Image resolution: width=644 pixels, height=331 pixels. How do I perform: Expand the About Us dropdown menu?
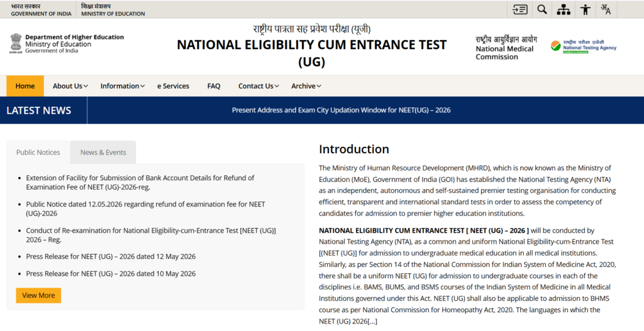70,85
